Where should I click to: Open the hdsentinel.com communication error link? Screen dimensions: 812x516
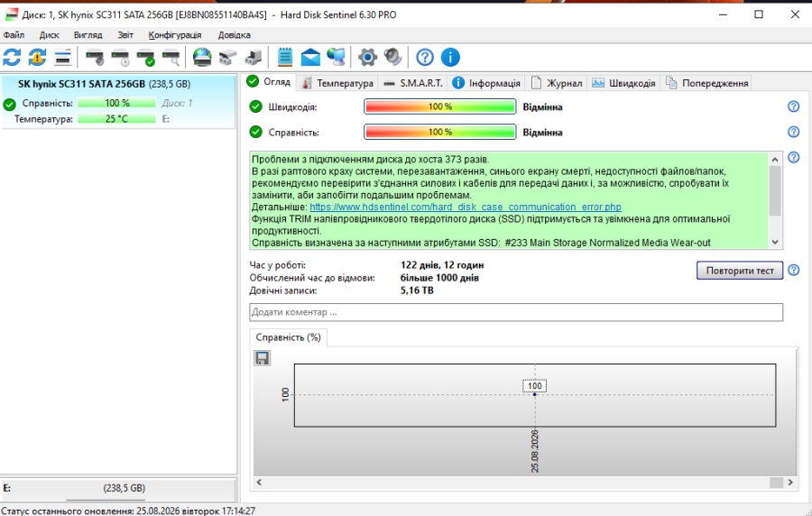click(465, 207)
